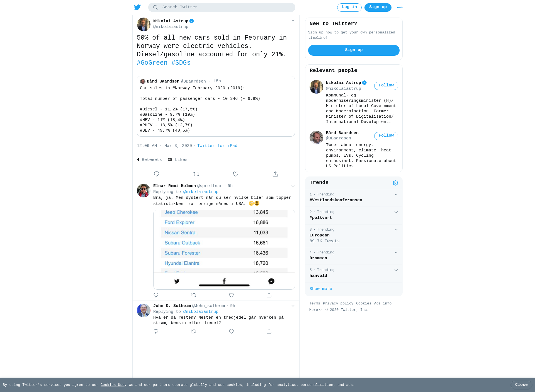Open the three-dot more menu in header

click(400, 8)
